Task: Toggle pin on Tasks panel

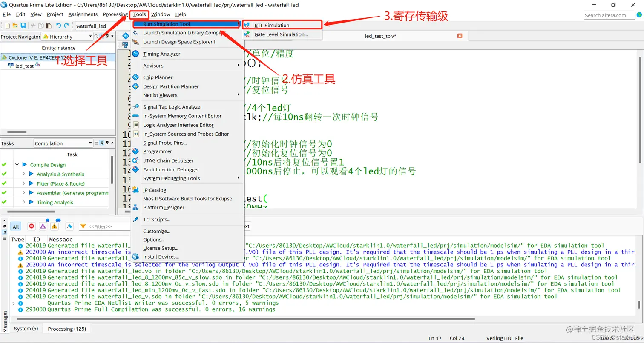Action: coord(101,143)
